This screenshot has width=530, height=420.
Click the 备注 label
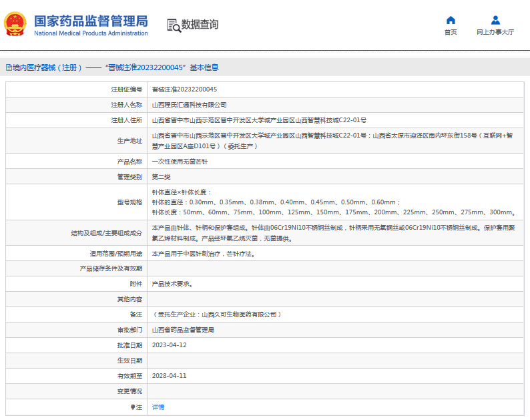tap(136, 314)
